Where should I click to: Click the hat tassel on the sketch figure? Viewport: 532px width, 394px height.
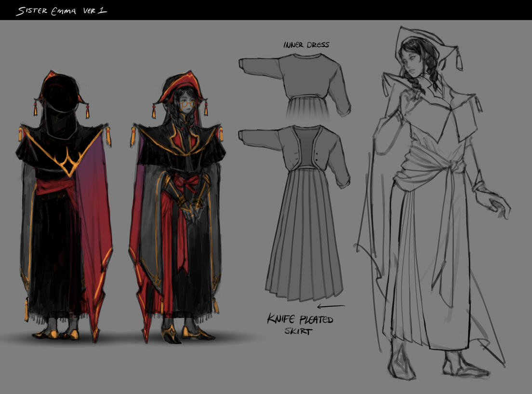click(459, 62)
